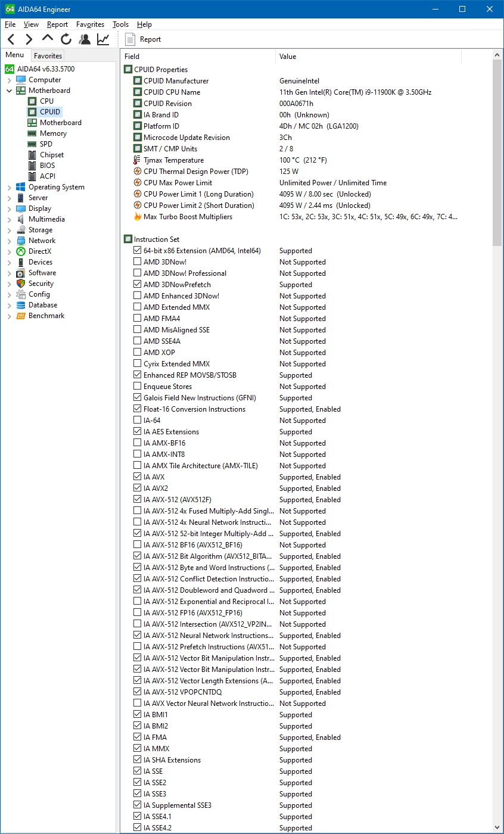Go forward with the right arrow toolbar button
Screen dimensions: 504x834
[x=29, y=39]
